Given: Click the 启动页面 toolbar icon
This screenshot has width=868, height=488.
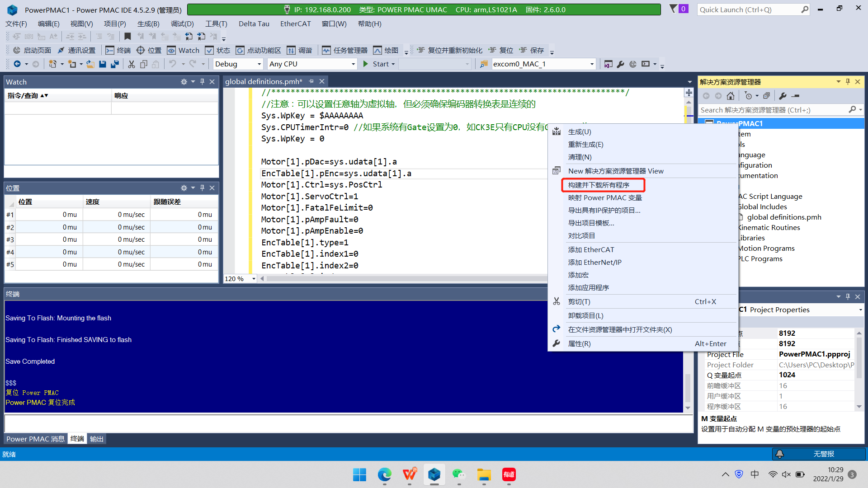Looking at the screenshot, I should pos(32,50).
